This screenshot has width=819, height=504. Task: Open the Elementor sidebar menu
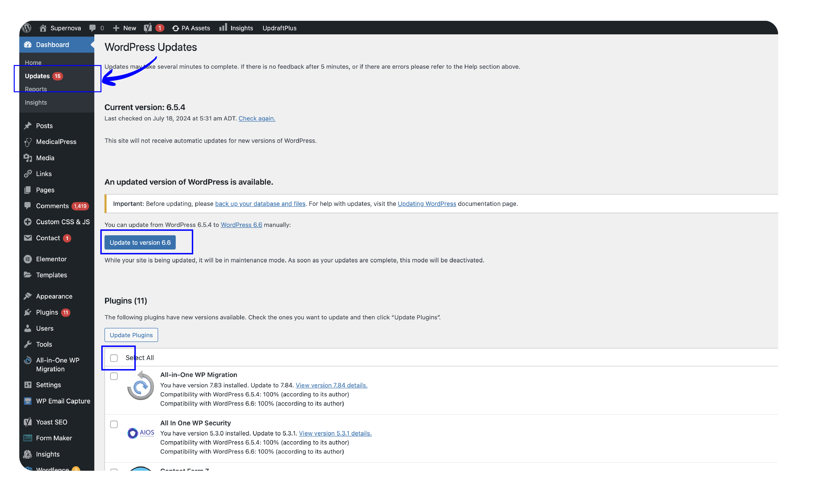51,259
